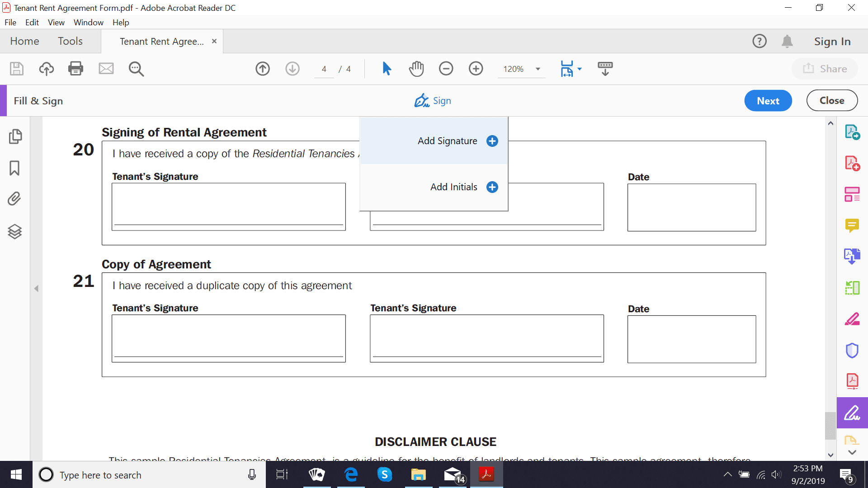Image resolution: width=868 pixels, height=488 pixels.
Task: Click the Next button in Fill & Sign
Action: (x=768, y=100)
